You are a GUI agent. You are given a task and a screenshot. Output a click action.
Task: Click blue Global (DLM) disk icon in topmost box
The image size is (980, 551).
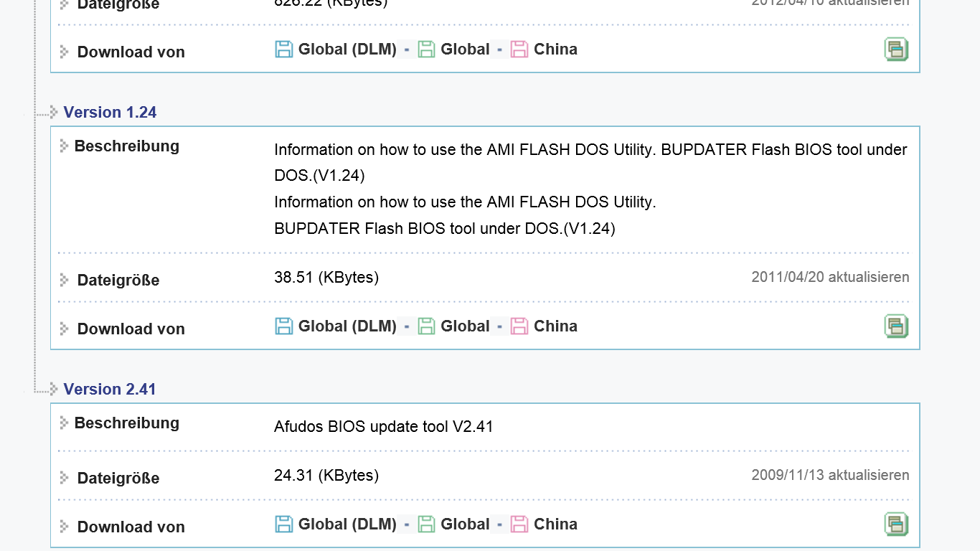tap(284, 50)
